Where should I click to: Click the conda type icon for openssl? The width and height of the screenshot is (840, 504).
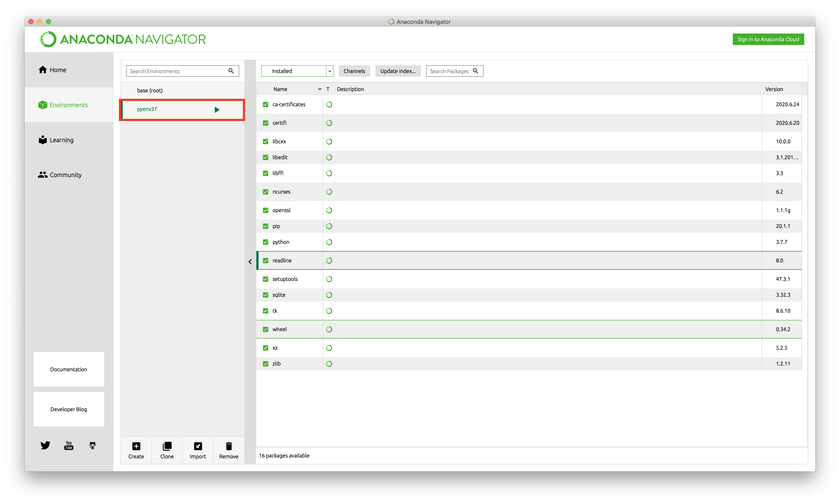(329, 211)
